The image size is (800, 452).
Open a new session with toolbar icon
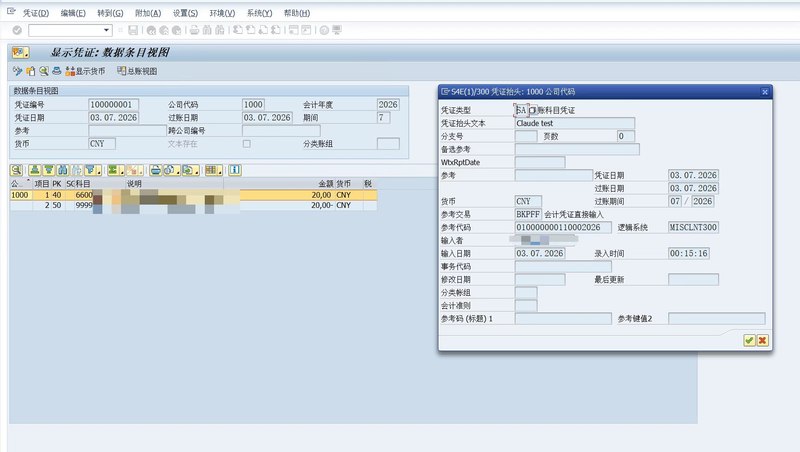tap(294, 31)
